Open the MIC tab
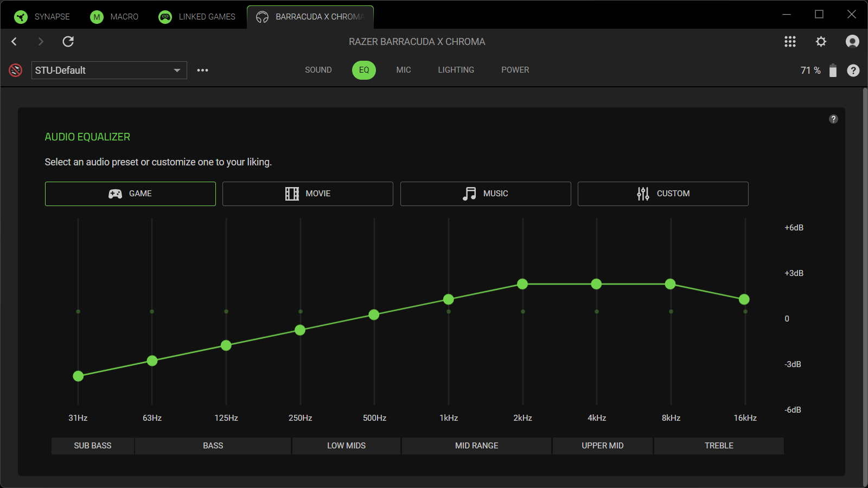 tap(403, 70)
